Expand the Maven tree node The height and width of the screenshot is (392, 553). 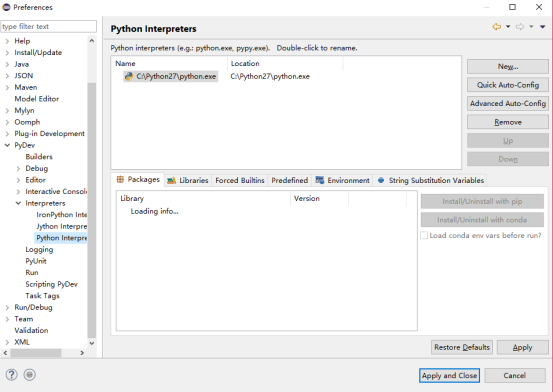tap(7, 88)
